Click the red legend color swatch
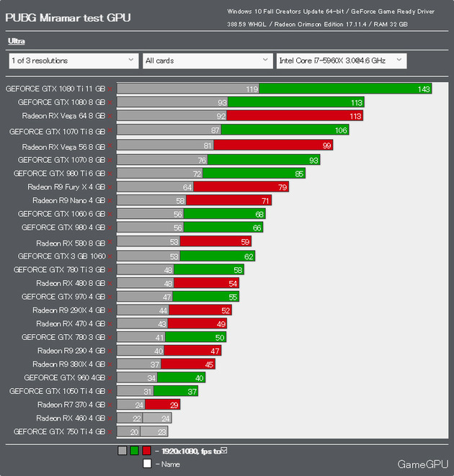This screenshot has width=454, height=476. 146,451
